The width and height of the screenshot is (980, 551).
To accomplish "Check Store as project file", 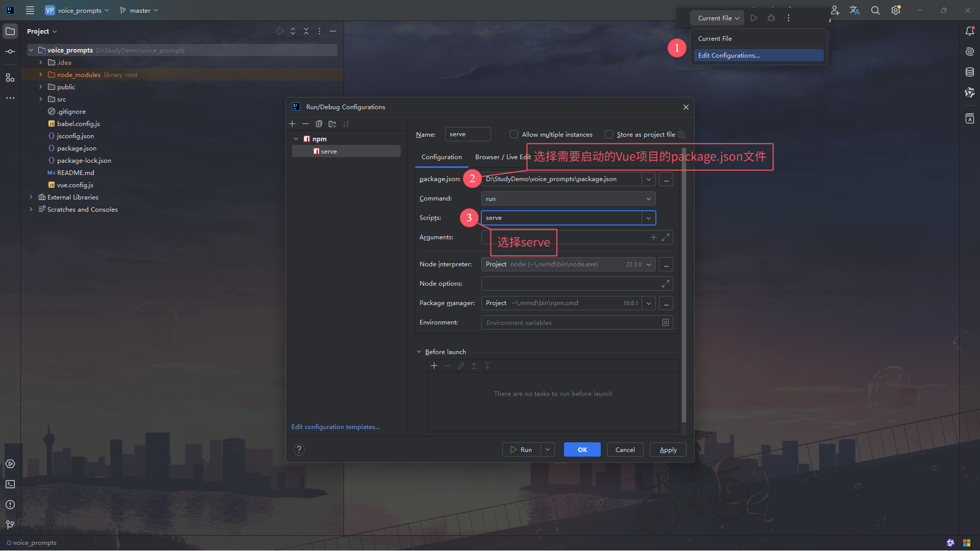I will [x=609, y=135].
